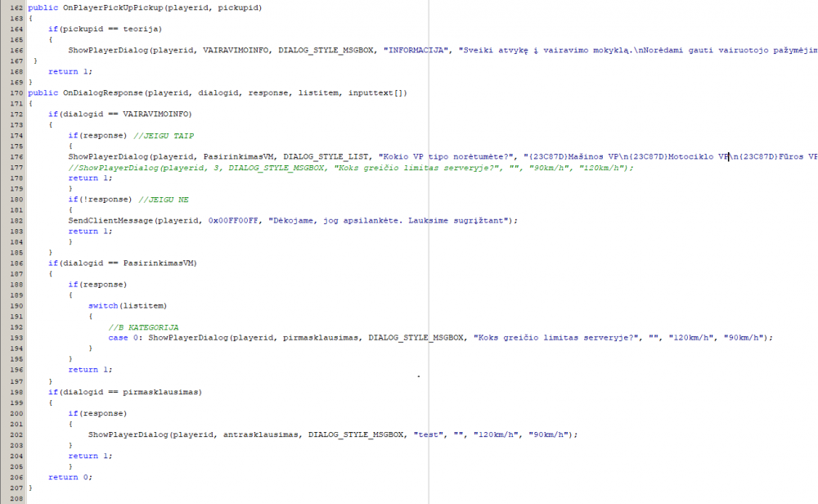This screenshot has width=818, height=504.
Task: Click the commented-out ShowPlayerDialog on line 177
Action: coord(351,168)
